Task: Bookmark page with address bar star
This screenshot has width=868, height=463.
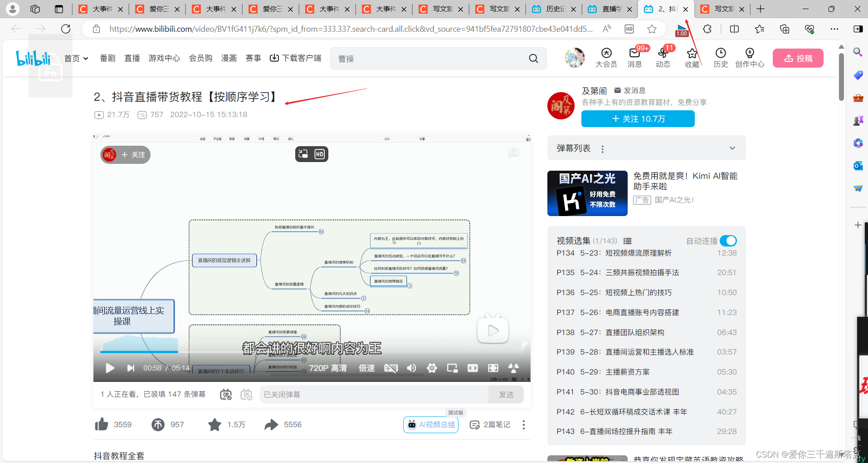Action: [652, 29]
